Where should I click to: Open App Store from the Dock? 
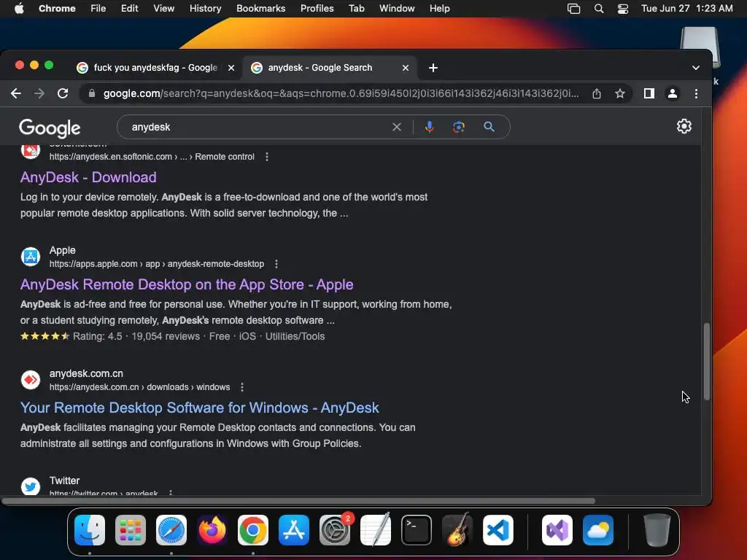(x=294, y=529)
